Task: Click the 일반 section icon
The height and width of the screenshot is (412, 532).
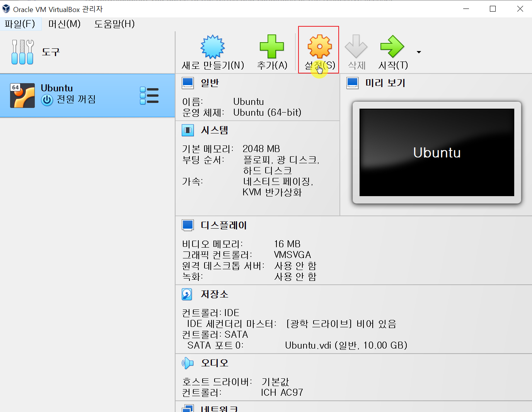Action: [188, 82]
